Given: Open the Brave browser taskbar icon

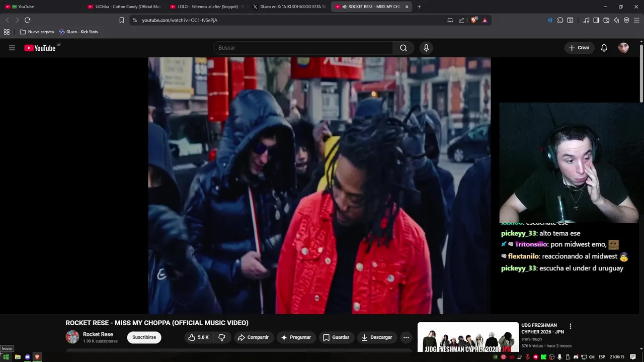Looking at the screenshot, I should [37, 357].
